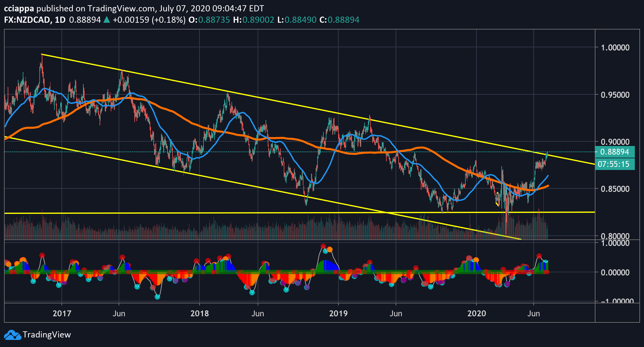This screenshot has height=347, width=644.
Task: Click the high value H:0.89002
Action: [x=254, y=20]
